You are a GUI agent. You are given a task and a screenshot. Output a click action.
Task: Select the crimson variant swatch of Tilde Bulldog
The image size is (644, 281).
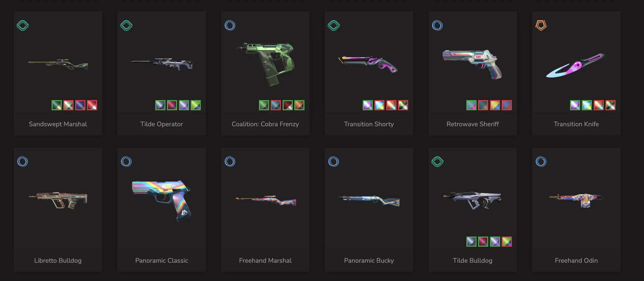(x=483, y=242)
